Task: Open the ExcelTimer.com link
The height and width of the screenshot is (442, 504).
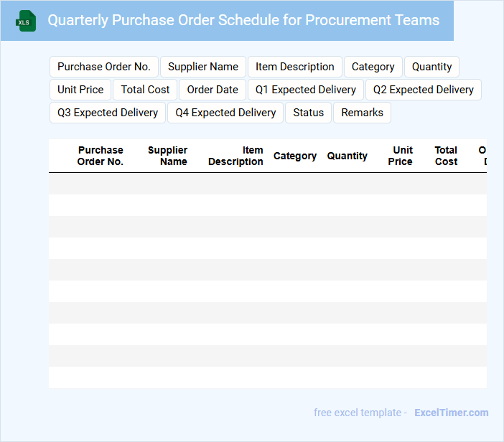Action: coord(452,413)
